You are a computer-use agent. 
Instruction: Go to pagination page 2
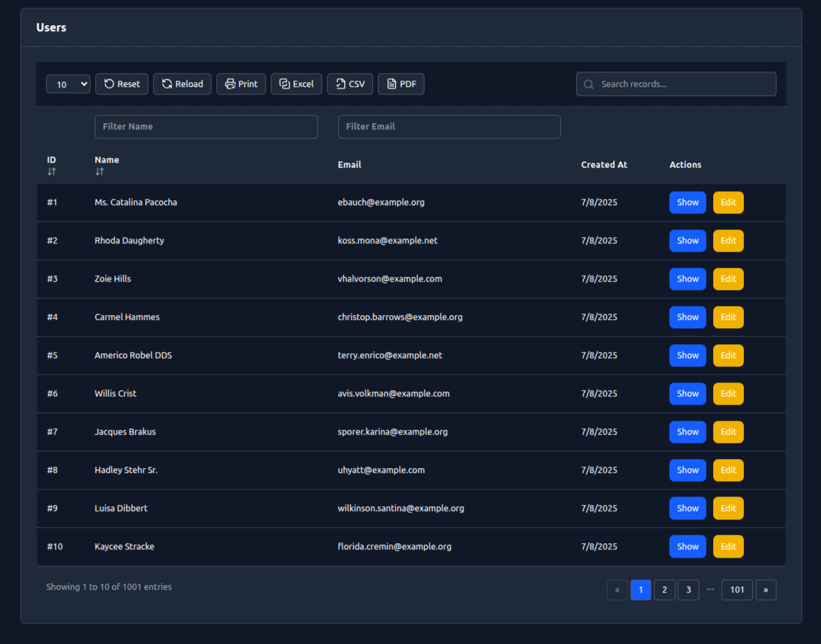[x=664, y=590]
